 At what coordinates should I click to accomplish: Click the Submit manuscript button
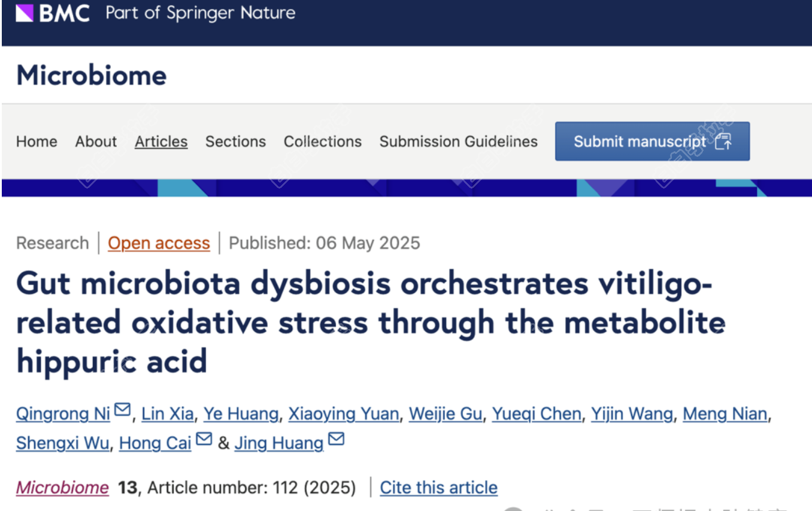point(652,141)
